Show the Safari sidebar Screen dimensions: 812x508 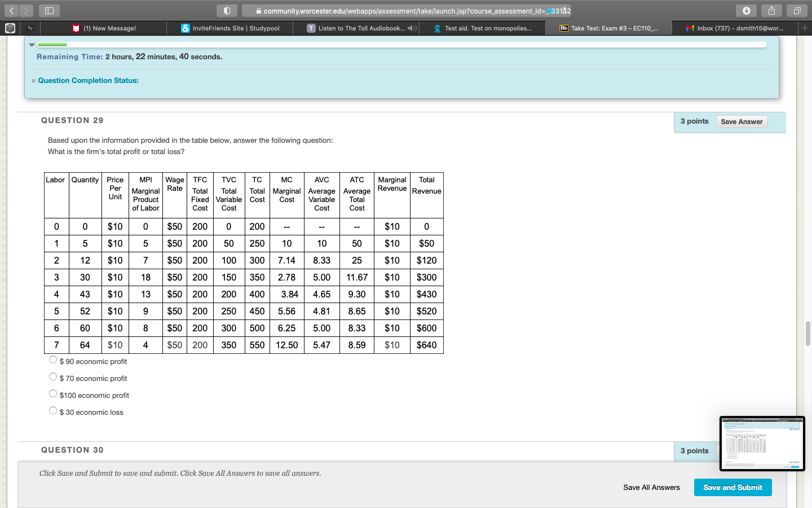point(49,11)
